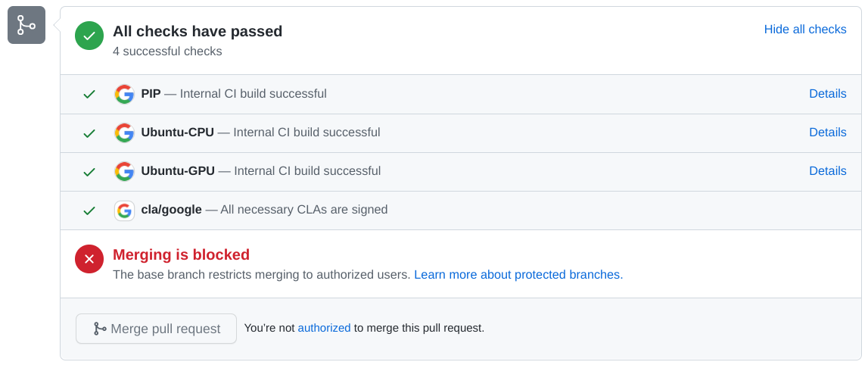Collapse checks with Hide all checks
Image resolution: width=868 pixels, height=368 pixels.
[x=804, y=30]
